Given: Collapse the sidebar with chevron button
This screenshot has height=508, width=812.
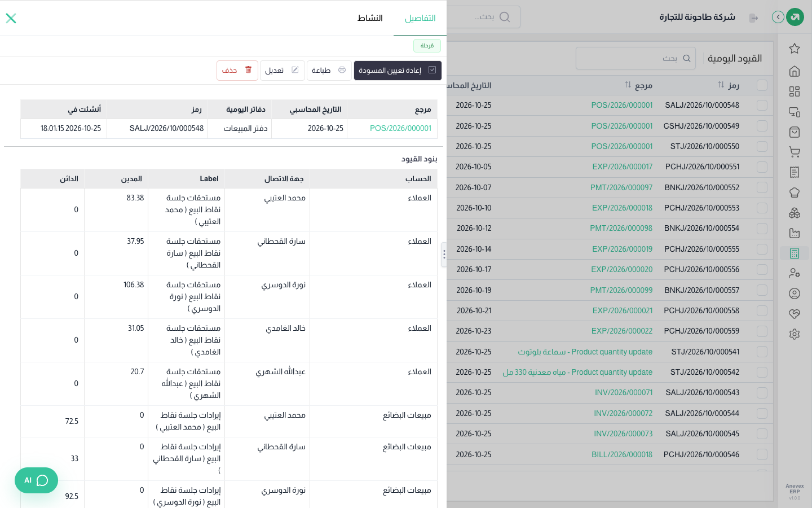Looking at the screenshot, I should 778,17.
